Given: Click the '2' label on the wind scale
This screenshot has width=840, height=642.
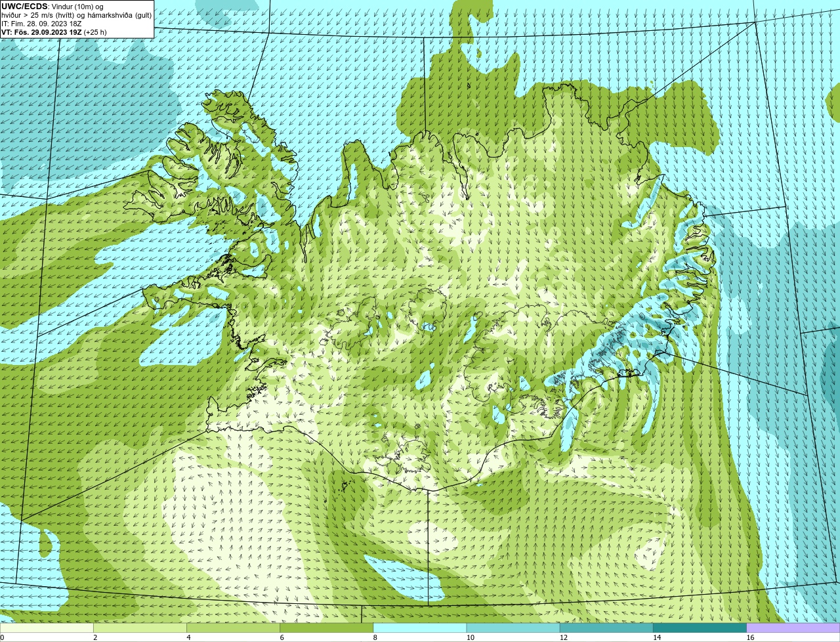Looking at the screenshot, I should point(95,637).
